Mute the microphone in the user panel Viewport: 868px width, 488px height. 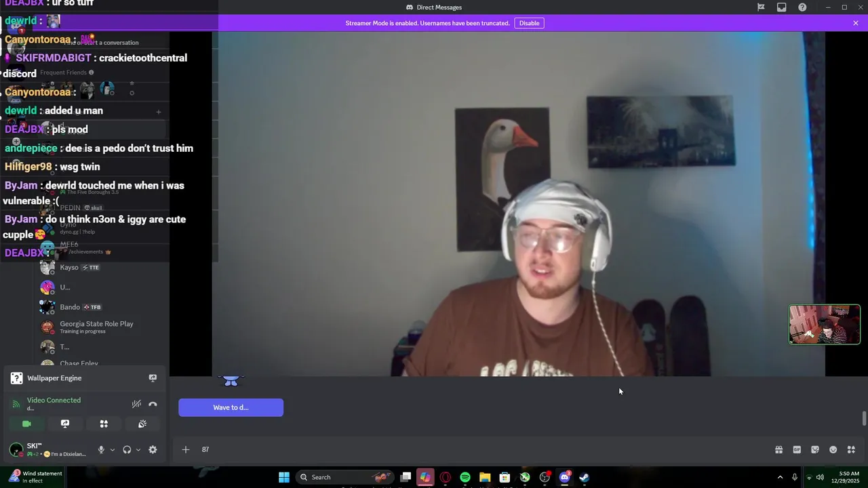(101, 449)
